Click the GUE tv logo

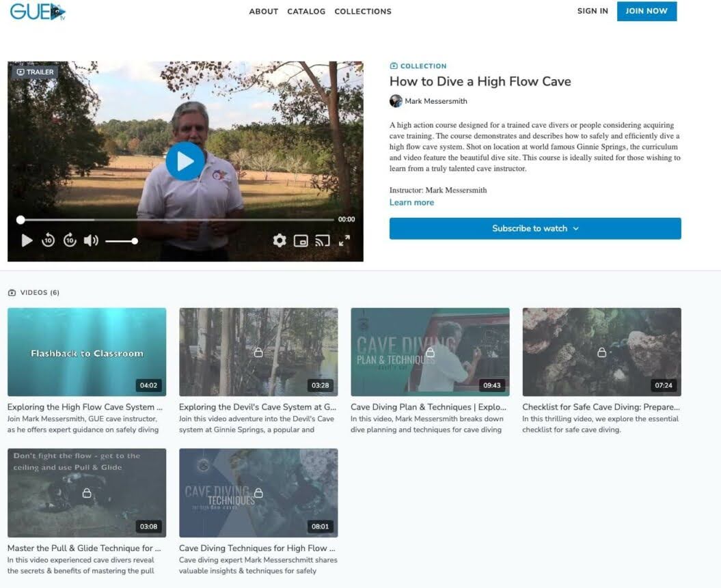tap(38, 12)
